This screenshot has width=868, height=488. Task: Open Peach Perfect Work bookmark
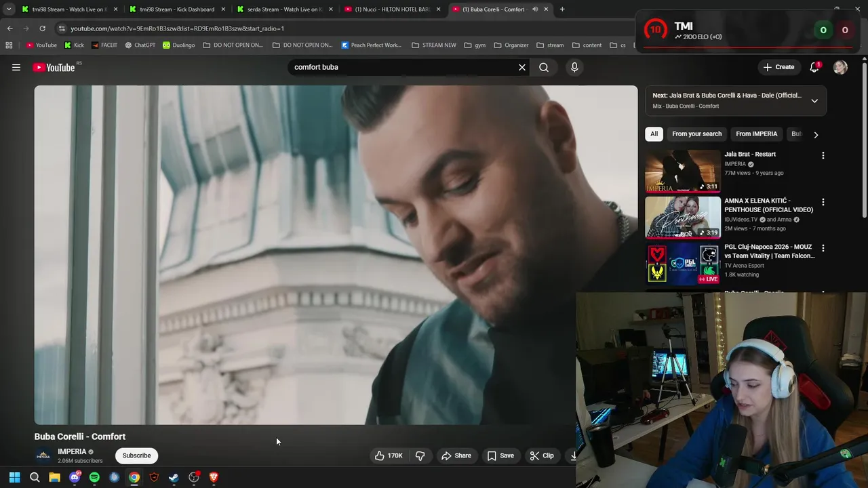371,45
